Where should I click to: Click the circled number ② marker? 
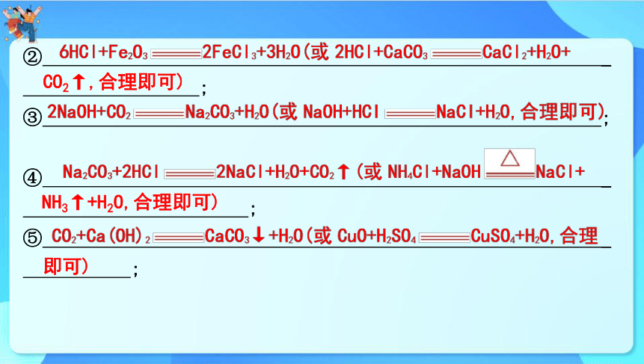click(32, 57)
